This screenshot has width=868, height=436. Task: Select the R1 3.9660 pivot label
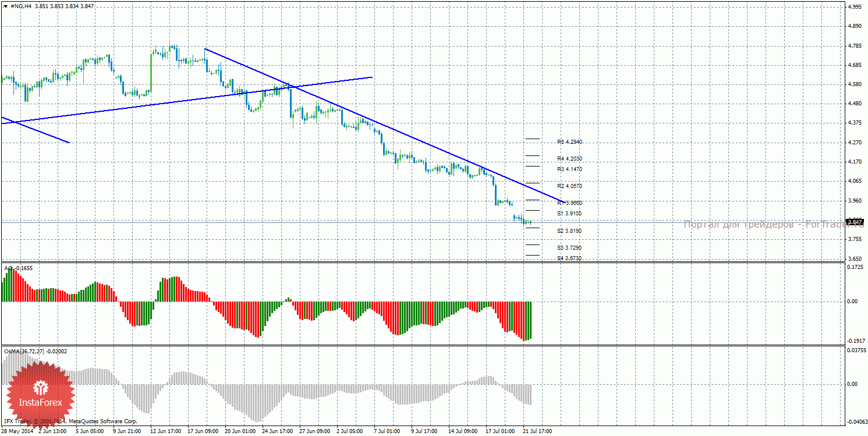click(x=569, y=203)
